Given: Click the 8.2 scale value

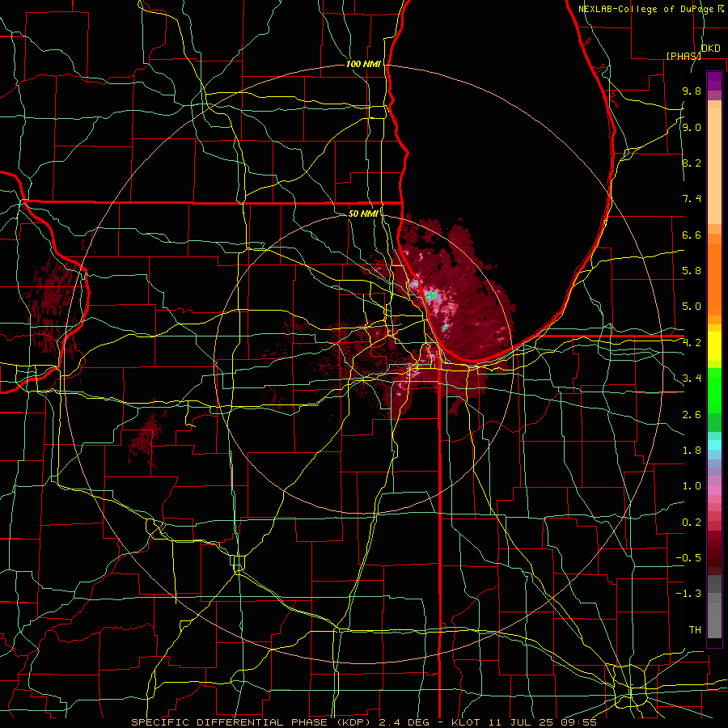Looking at the screenshot, I should [x=692, y=163].
